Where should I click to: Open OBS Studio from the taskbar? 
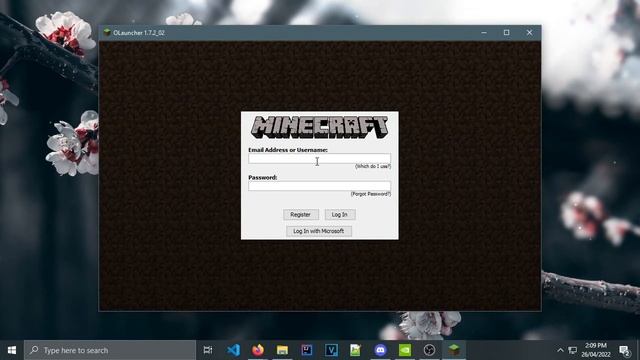tap(429, 350)
